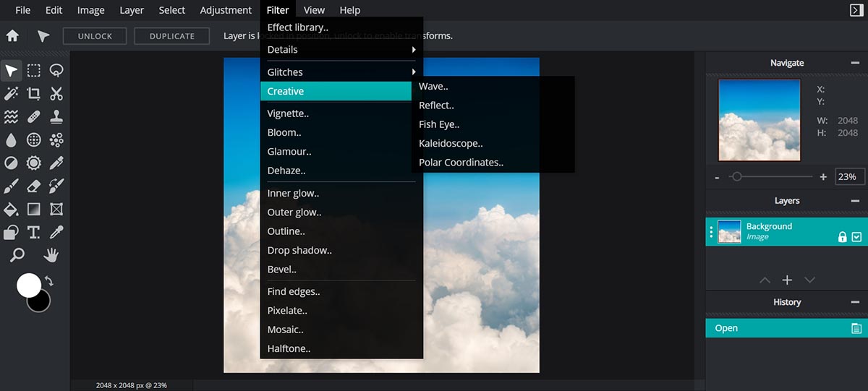The image size is (868, 391).
Task: Choose the Text tool
Action: pyautogui.click(x=34, y=232)
